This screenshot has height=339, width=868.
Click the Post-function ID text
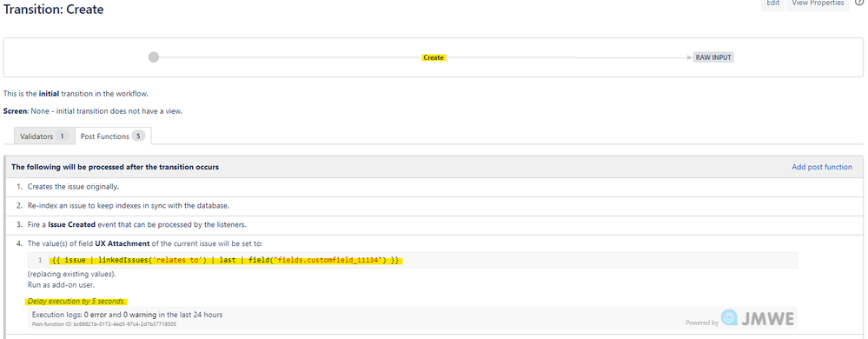[104, 324]
